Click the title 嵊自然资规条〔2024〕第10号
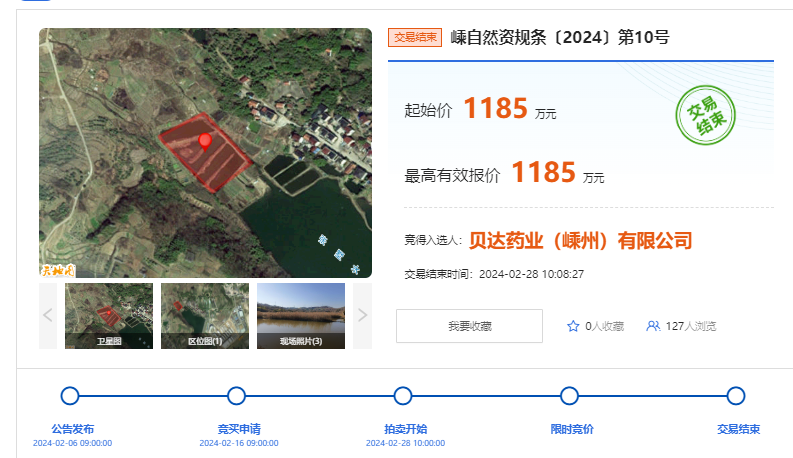The height and width of the screenshot is (458, 793). (x=559, y=38)
